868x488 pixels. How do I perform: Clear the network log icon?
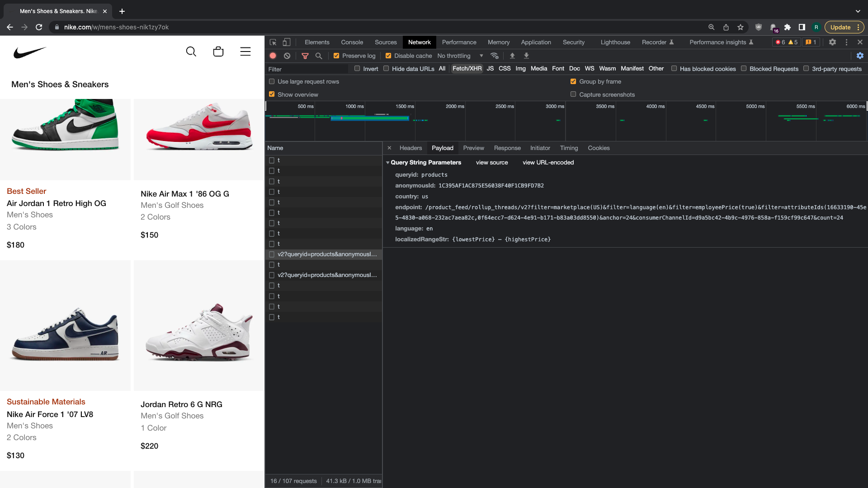[287, 56]
